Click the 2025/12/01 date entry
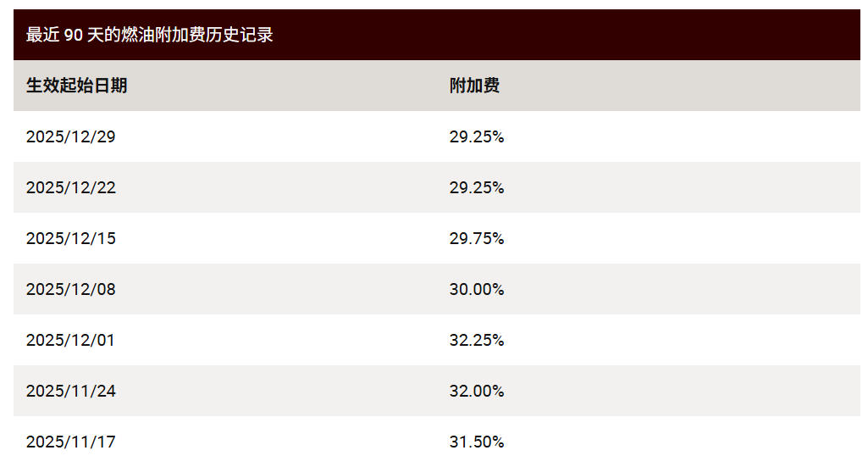This screenshot has width=868, height=467. point(70,340)
